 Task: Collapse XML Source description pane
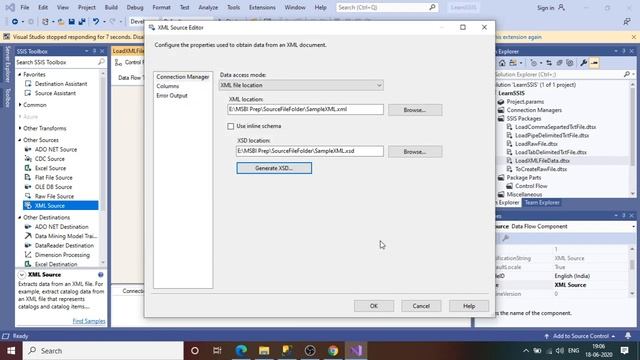tap(22, 275)
